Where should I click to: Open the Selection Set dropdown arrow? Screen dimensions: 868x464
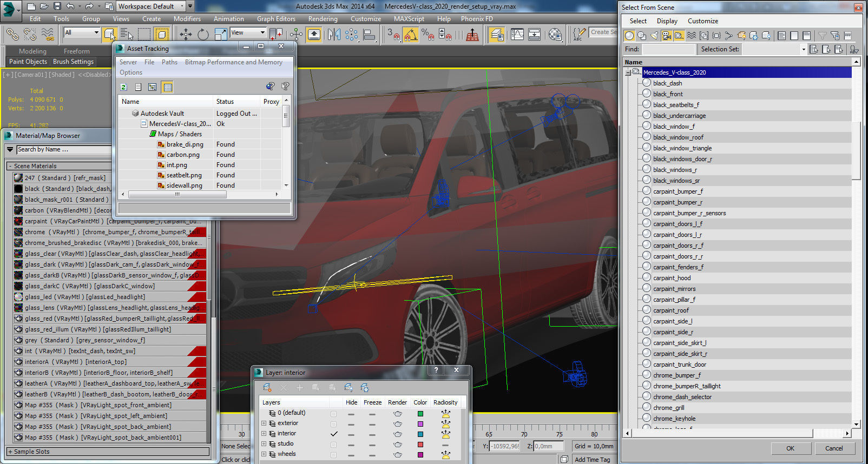coord(803,49)
